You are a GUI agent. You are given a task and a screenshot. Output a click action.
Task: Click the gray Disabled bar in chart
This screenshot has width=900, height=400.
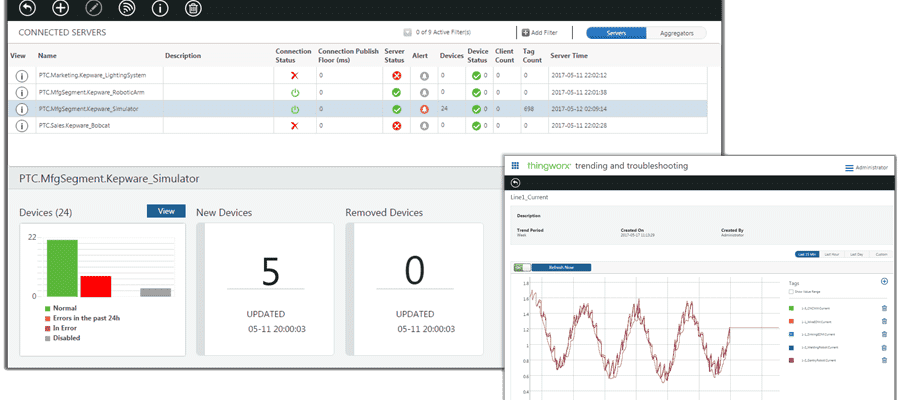(x=156, y=292)
